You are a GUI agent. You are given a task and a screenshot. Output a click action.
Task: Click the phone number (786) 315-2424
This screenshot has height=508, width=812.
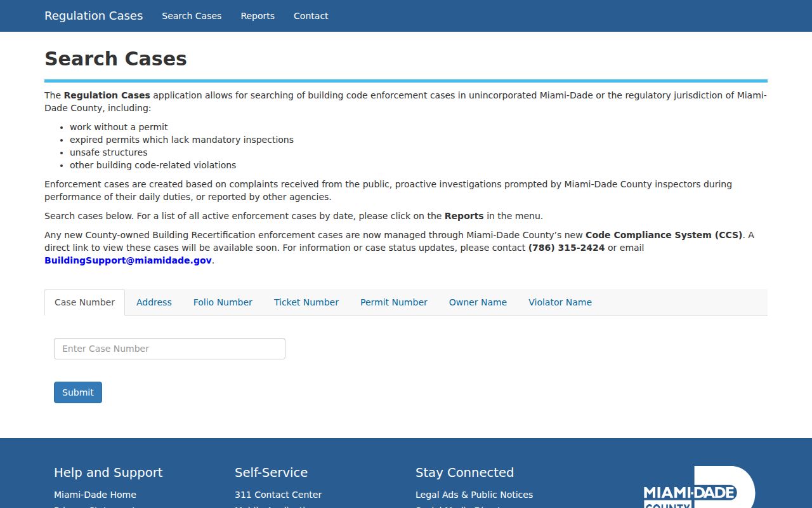566,248
